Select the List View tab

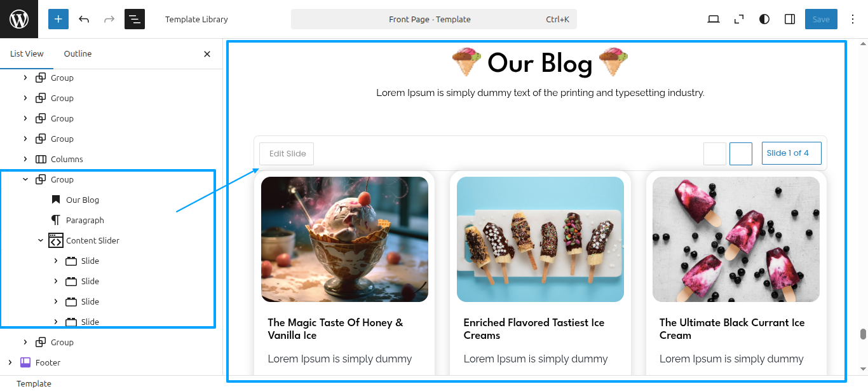click(x=27, y=54)
